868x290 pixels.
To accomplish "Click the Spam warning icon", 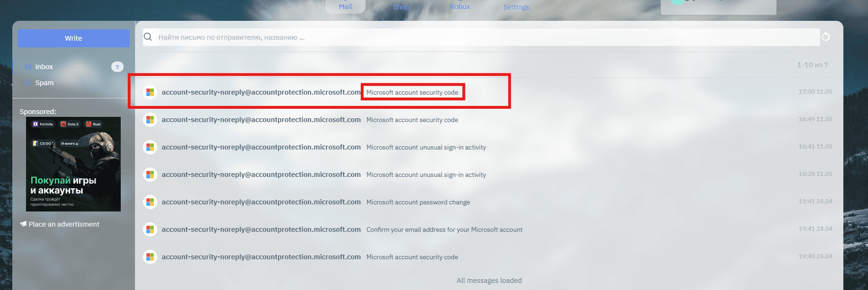I will click(28, 83).
